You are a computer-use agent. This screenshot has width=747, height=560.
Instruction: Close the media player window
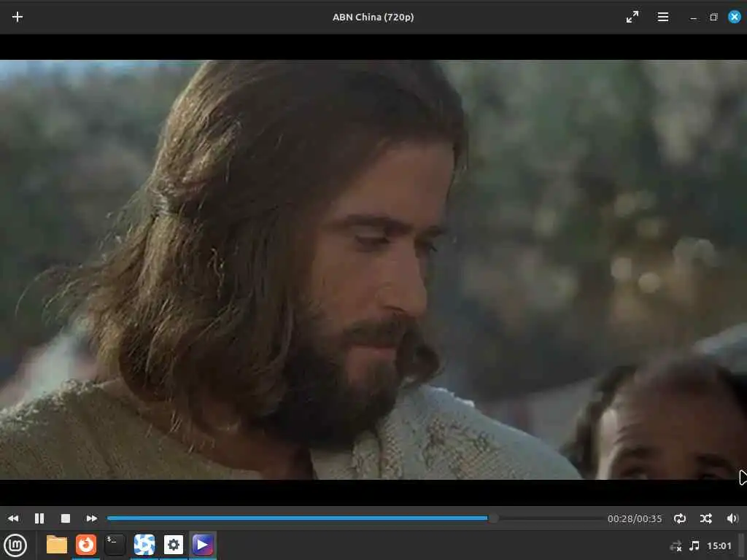(735, 17)
